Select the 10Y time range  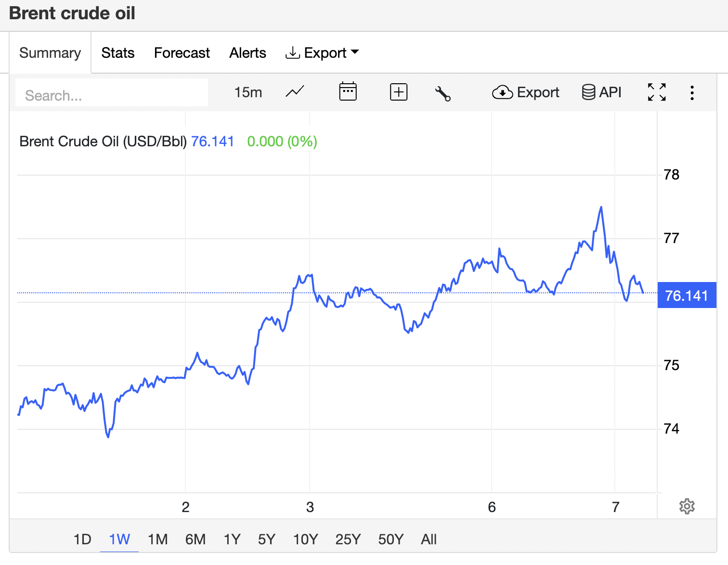pos(306,539)
